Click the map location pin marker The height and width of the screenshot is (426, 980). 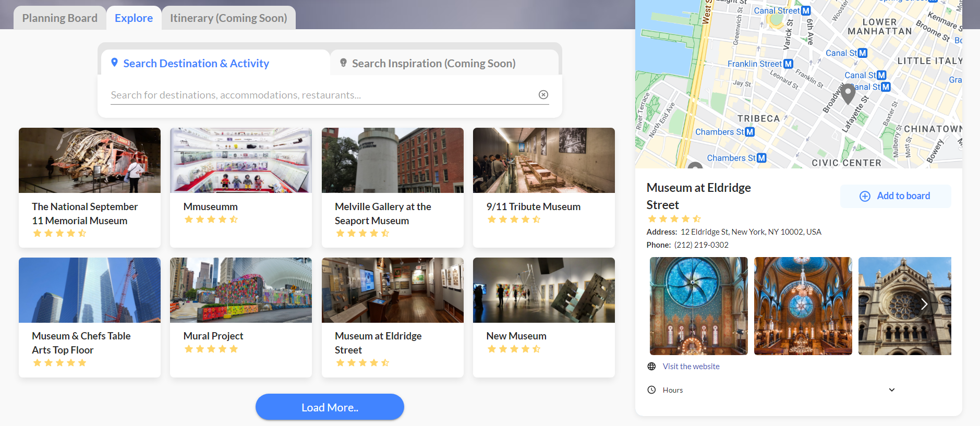pyautogui.click(x=848, y=94)
